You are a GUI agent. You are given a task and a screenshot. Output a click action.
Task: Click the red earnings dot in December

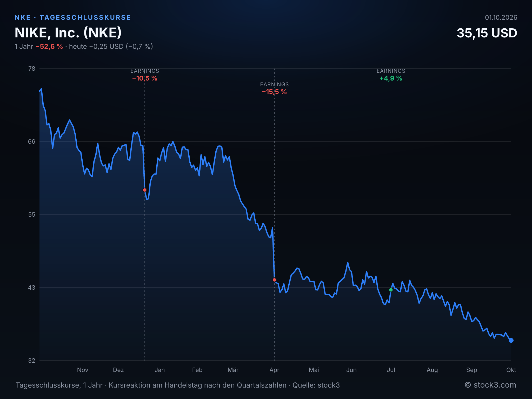tap(145, 190)
